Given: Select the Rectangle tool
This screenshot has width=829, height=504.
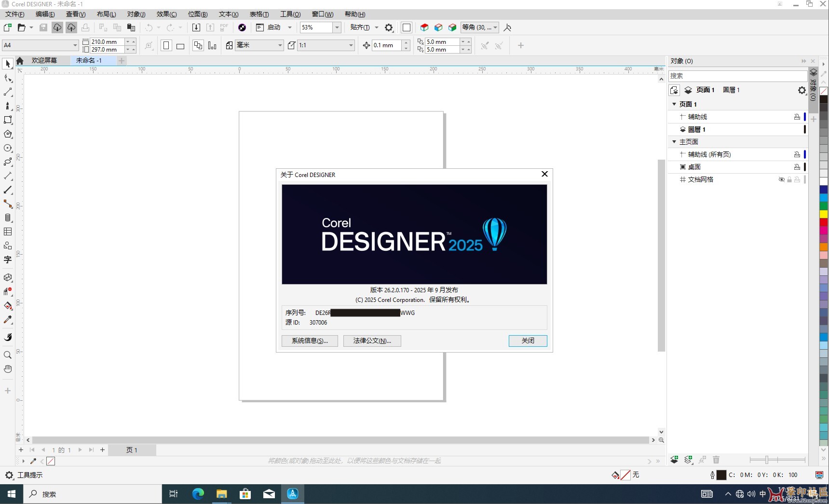Looking at the screenshot, I should 8,120.
